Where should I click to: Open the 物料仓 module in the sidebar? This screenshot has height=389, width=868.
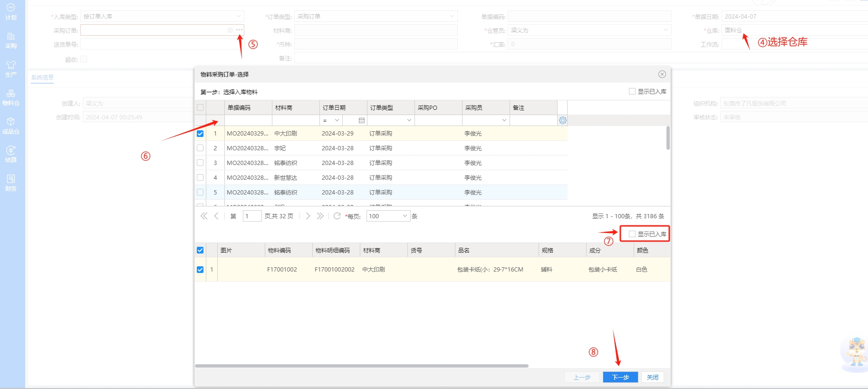click(x=10, y=97)
